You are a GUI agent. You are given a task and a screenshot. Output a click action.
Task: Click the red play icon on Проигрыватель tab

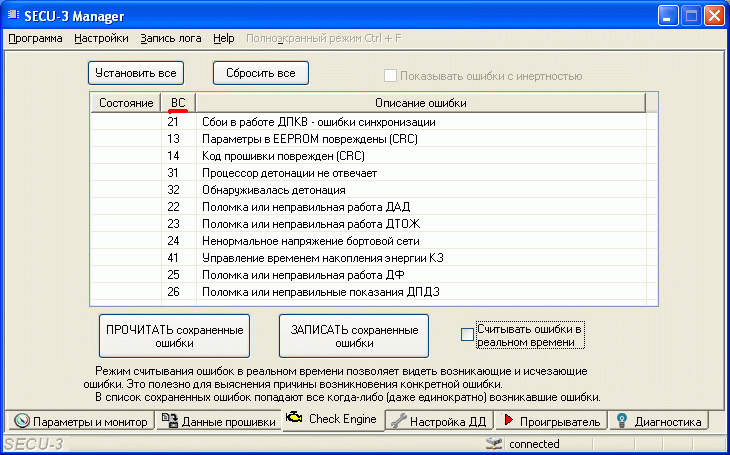point(509,421)
